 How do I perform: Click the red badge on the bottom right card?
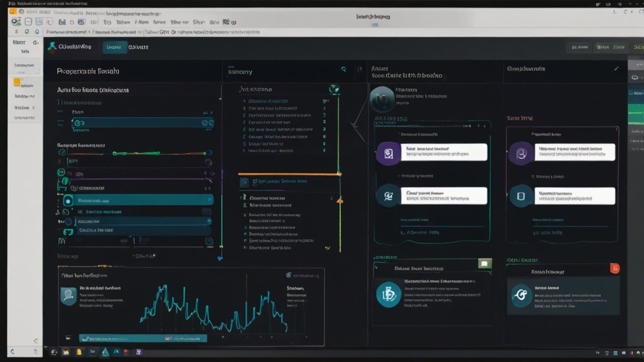(614, 268)
